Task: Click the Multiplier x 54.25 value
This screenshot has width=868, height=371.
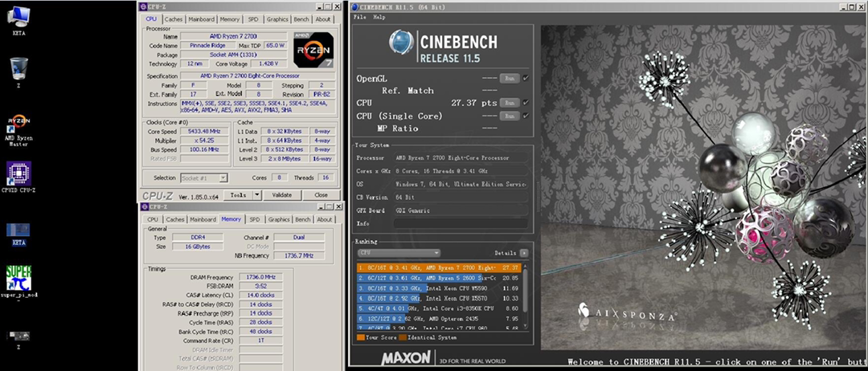Action: [x=204, y=141]
